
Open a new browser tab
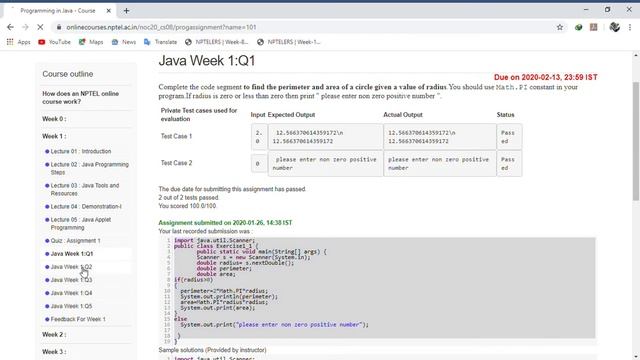[126, 11]
